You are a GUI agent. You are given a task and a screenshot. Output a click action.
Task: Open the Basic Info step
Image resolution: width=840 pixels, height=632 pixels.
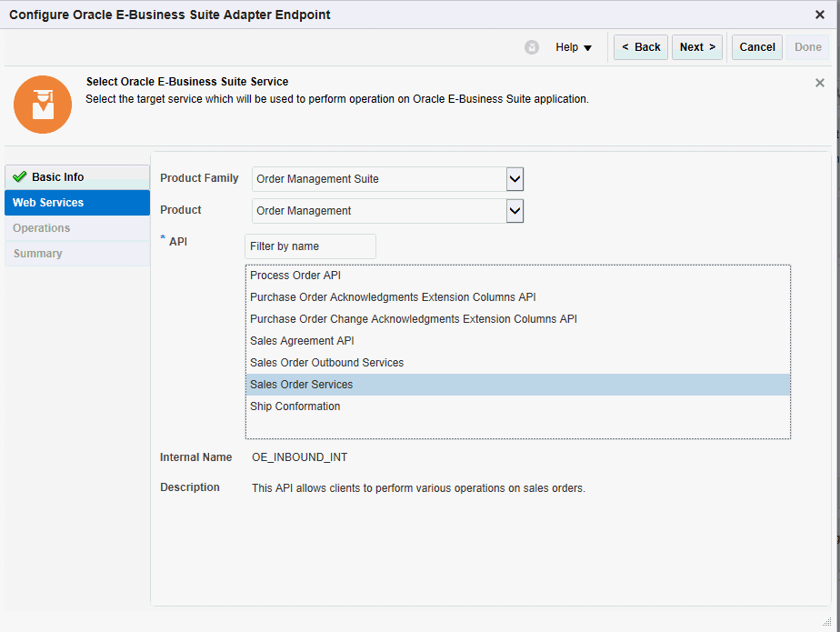click(x=77, y=177)
